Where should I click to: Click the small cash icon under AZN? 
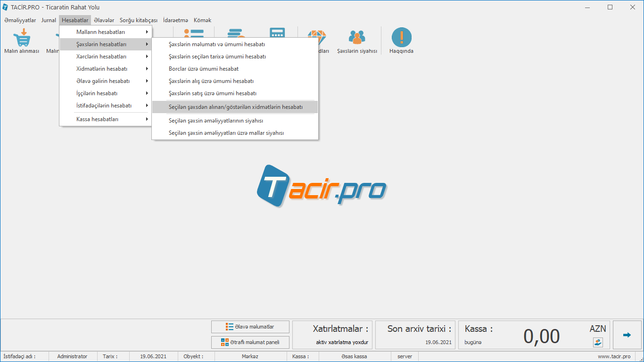click(x=598, y=342)
